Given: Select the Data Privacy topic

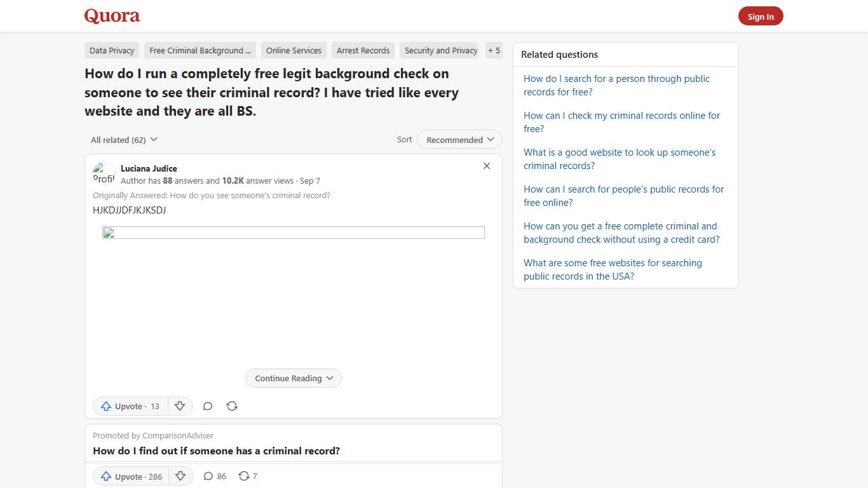Looking at the screenshot, I should [x=111, y=50].
